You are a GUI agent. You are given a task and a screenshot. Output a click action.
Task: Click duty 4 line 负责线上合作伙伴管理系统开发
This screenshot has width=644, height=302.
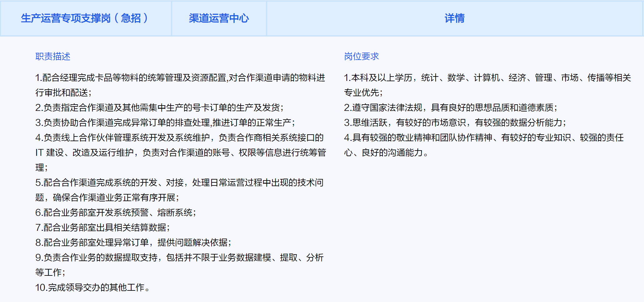point(180,138)
